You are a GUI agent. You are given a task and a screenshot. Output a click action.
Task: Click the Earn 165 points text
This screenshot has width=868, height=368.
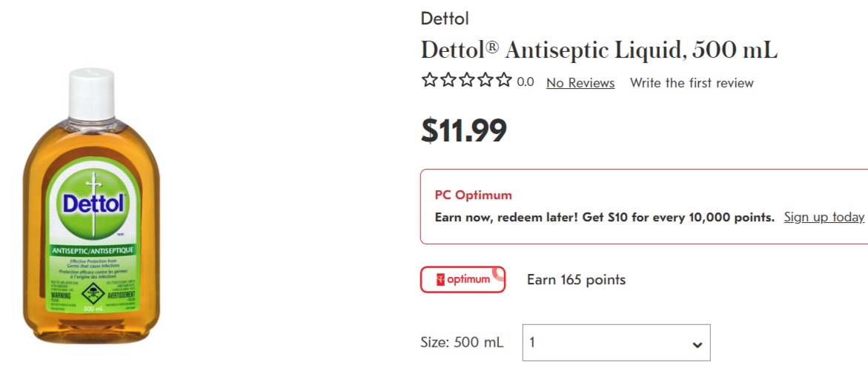click(x=576, y=279)
